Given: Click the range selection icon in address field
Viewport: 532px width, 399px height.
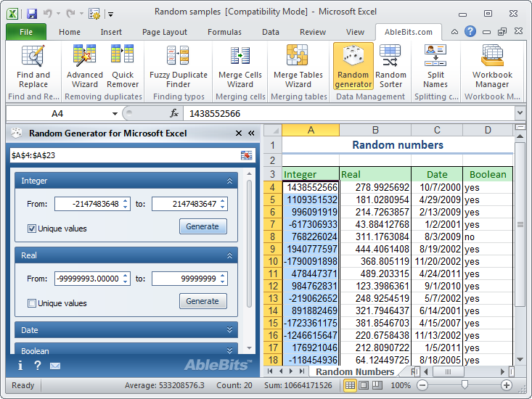Looking at the screenshot, I should 246,155.
